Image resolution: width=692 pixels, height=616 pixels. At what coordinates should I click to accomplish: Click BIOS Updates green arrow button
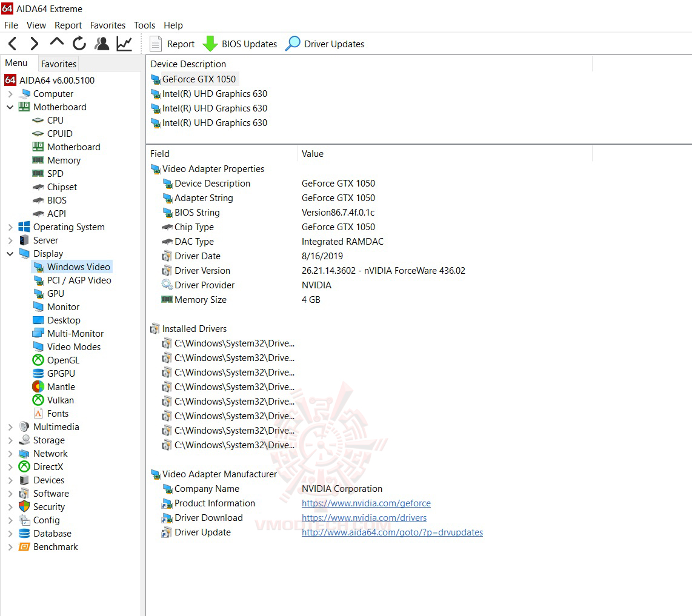point(239,44)
